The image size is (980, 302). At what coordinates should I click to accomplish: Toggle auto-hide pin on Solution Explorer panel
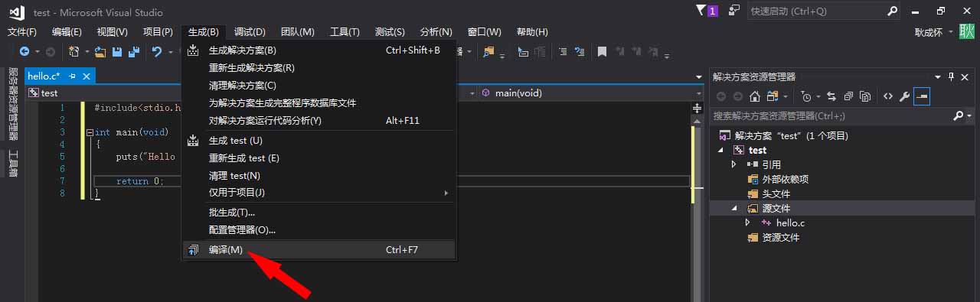point(952,76)
